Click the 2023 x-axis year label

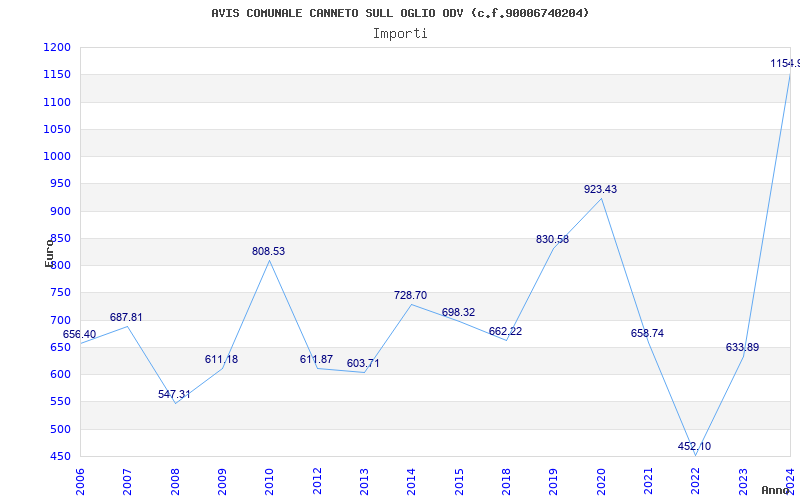tap(743, 482)
